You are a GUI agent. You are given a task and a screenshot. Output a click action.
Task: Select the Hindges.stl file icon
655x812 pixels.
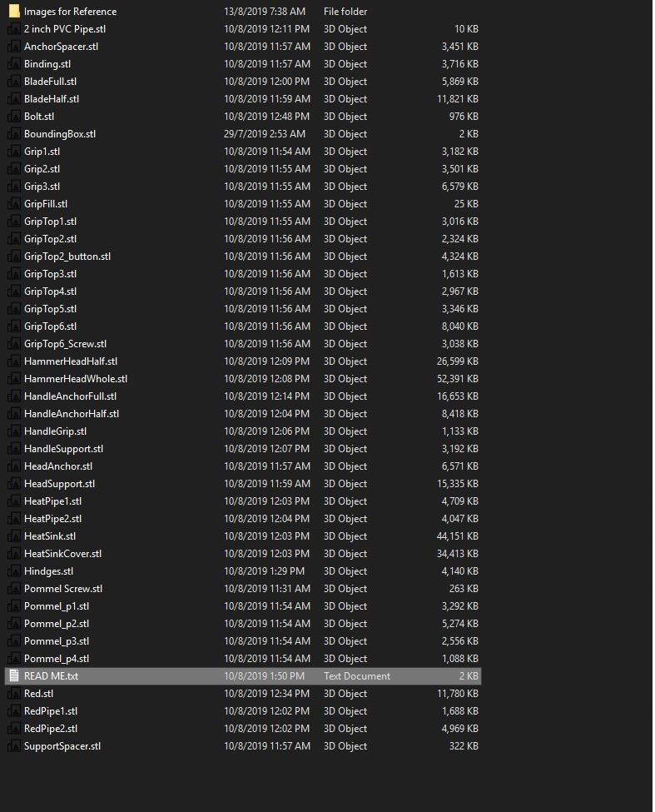click(13, 571)
